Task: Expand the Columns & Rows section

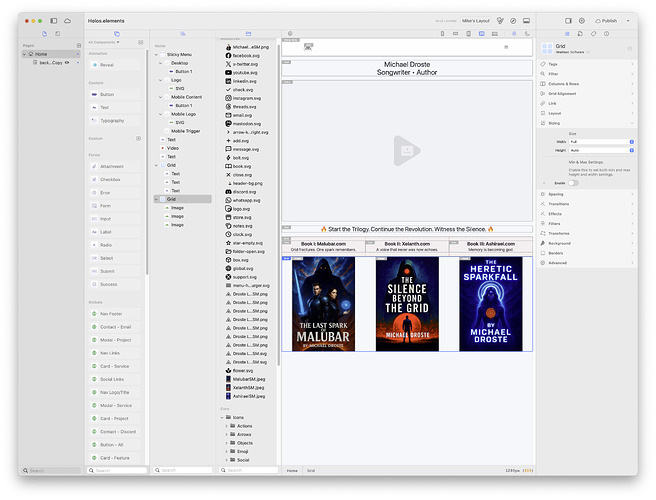Action: pyautogui.click(x=587, y=84)
